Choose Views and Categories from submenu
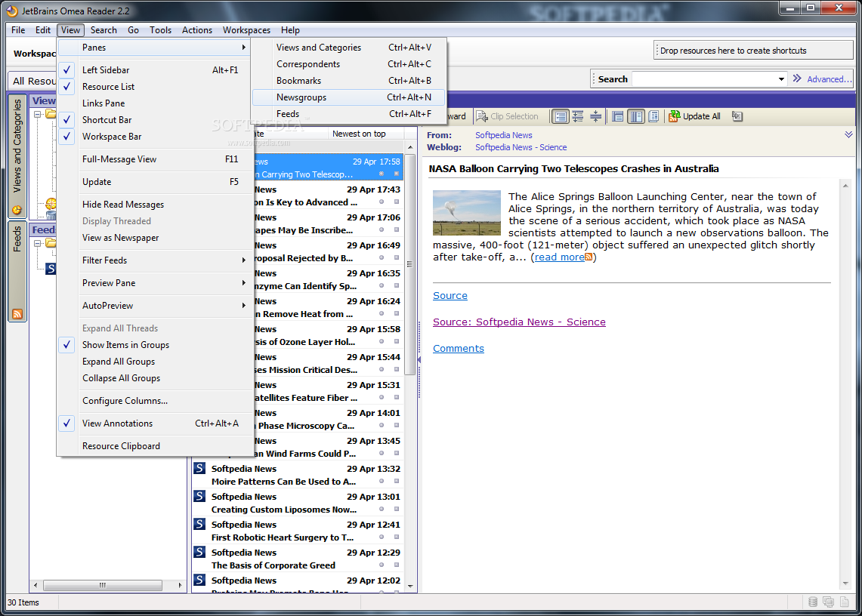Image resolution: width=862 pixels, height=616 pixels. tap(348, 48)
